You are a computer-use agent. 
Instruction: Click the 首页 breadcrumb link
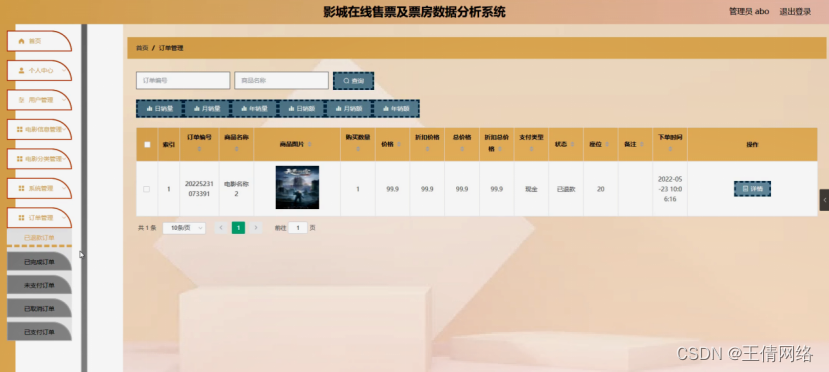(142, 48)
